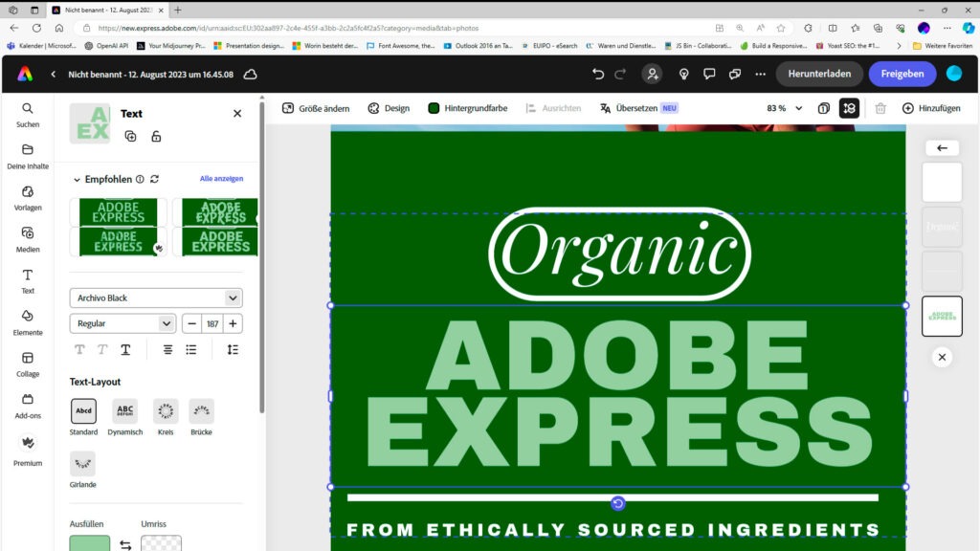Open the Suchen search panel
This screenshot has width=980, height=551.
coord(28,115)
